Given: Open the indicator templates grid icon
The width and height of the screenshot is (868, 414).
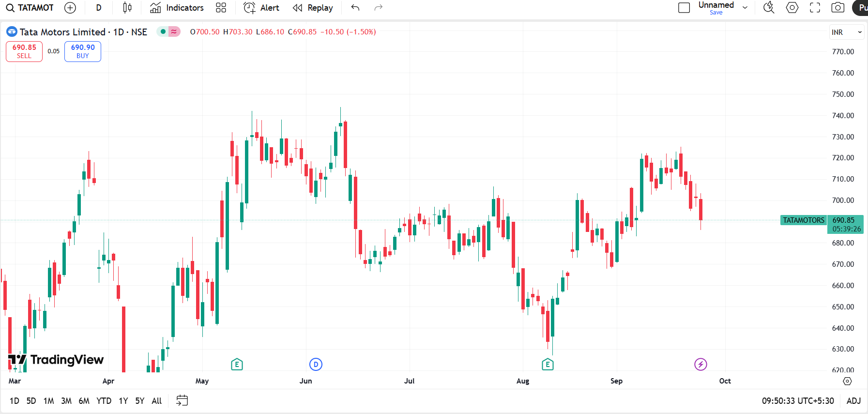Looking at the screenshot, I should pyautogui.click(x=221, y=8).
